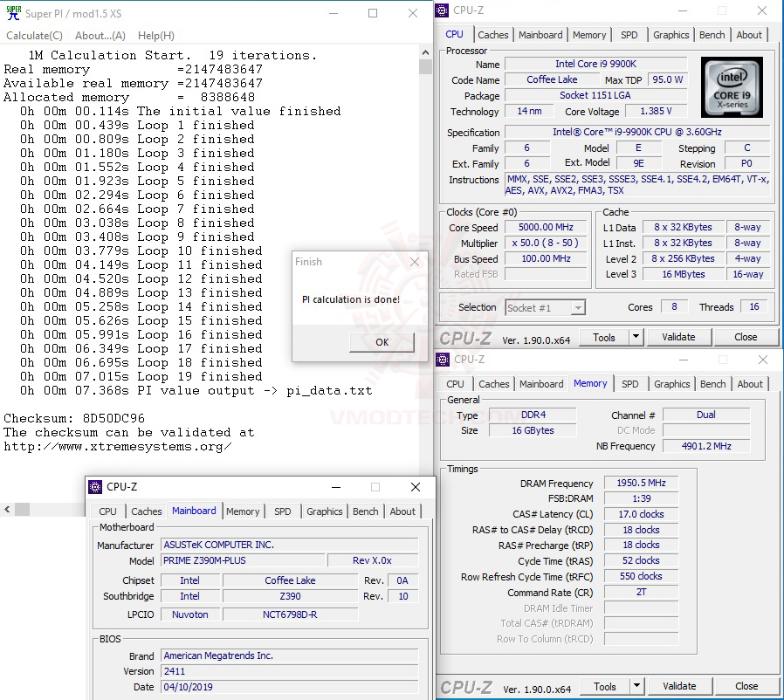Switch to the Graphics tab
784x700 pixels.
point(671,34)
